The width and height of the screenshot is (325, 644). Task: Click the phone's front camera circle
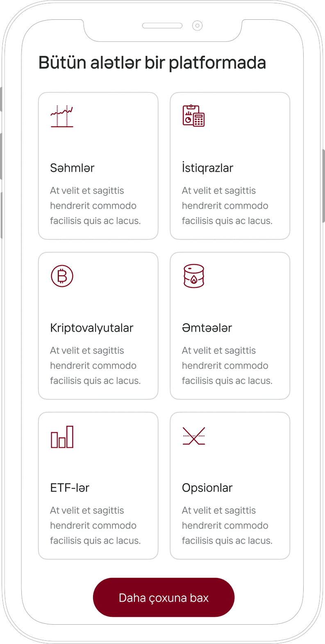(197, 26)
